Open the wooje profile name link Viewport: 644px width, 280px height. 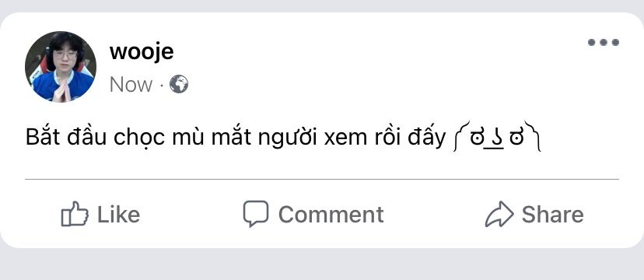pyautogui.click(x=142, y=52)
